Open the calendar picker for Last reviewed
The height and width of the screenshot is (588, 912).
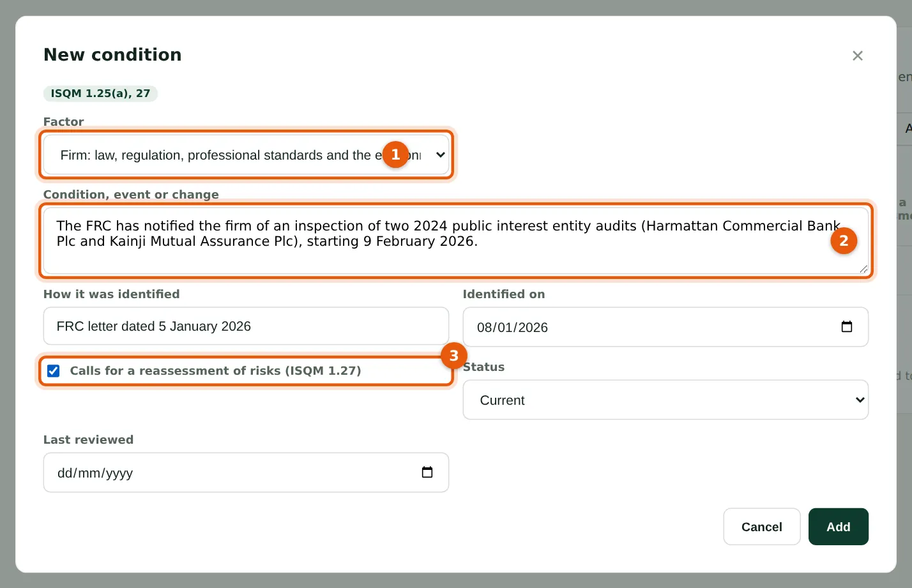[427, 472]
